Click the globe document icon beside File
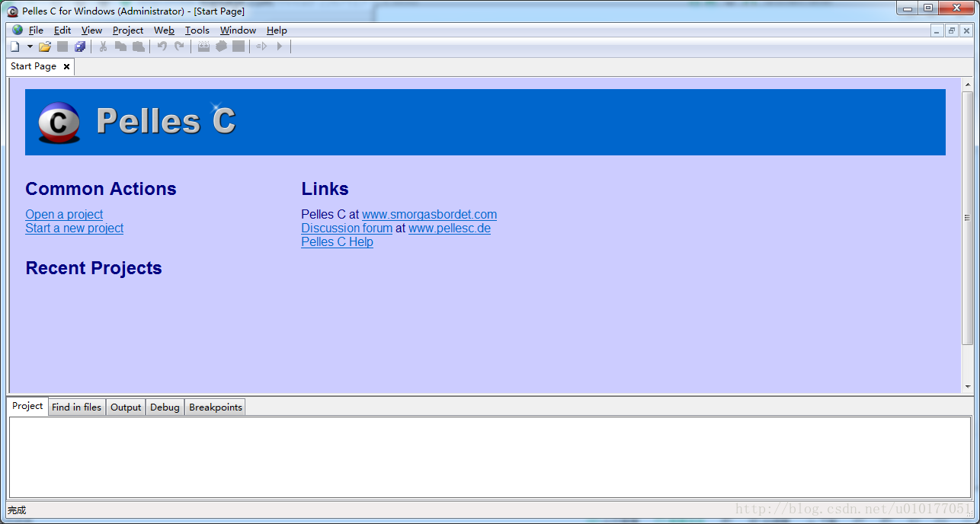 18,30
